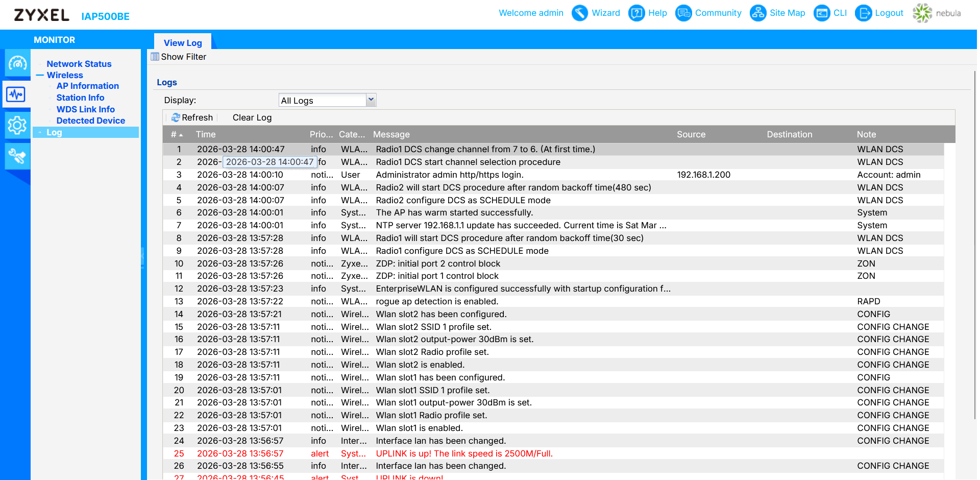Select the UPLINK is up alert row
The width and height of the screenshot is (980, 480).
[463, 453]
